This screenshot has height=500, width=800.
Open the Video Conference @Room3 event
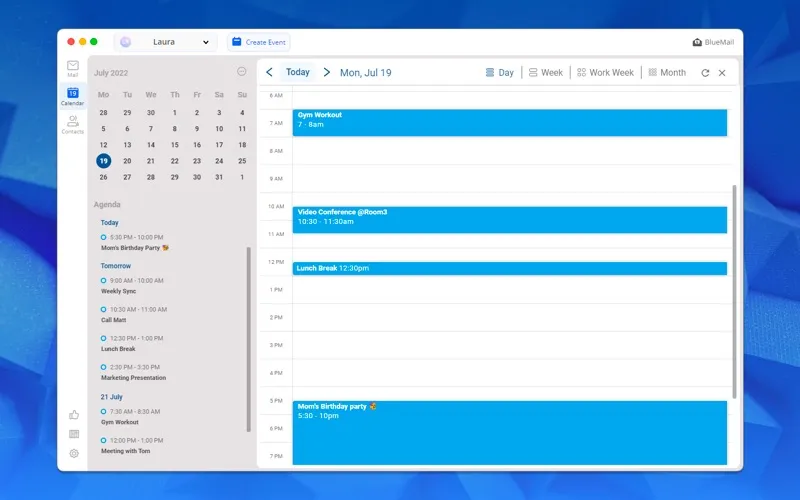[510, 220]
